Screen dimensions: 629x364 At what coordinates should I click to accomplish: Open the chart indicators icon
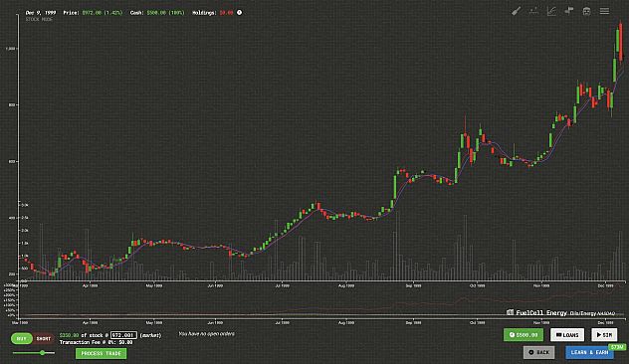click(x=533, y=11)
